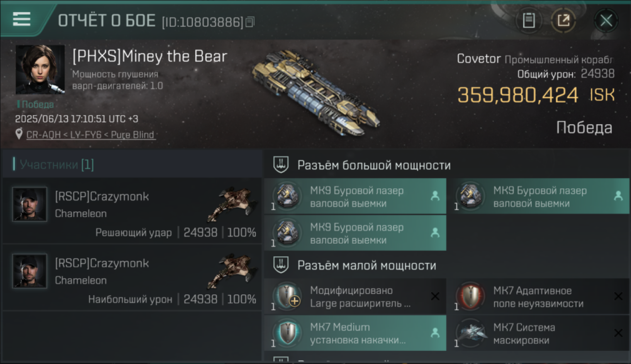Close the battle report window

tap(606, 20)
